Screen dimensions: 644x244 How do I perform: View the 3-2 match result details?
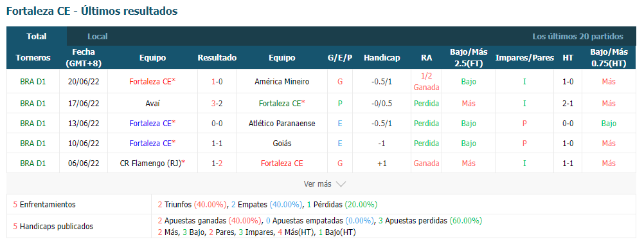pos(217,103)
